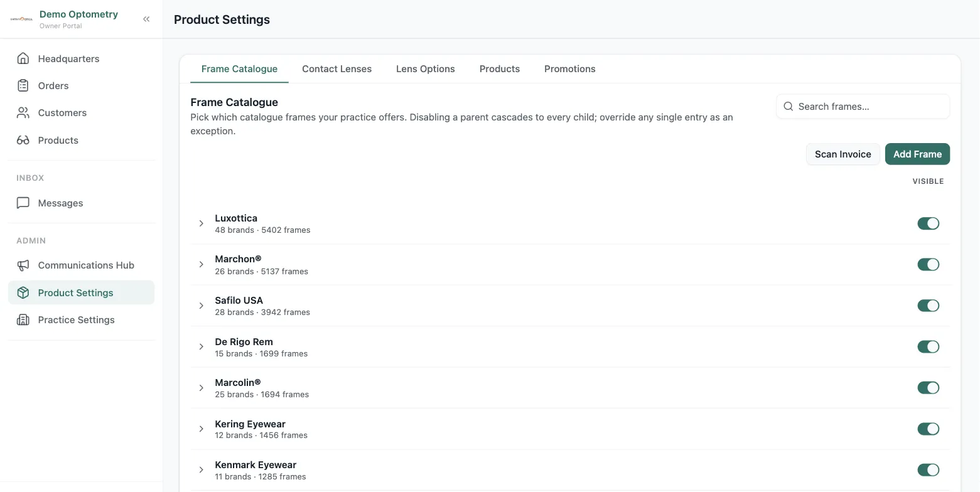This screenshot has width=980, height=492.
Task: Collapse the sidebar with the double-chevron icon
Action: click(x=146, y=19)
